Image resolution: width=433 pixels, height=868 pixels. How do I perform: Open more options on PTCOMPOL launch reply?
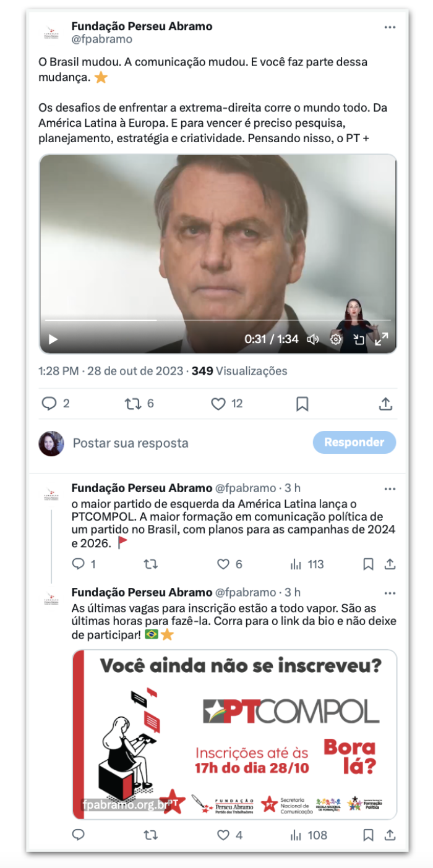point(390,489)
